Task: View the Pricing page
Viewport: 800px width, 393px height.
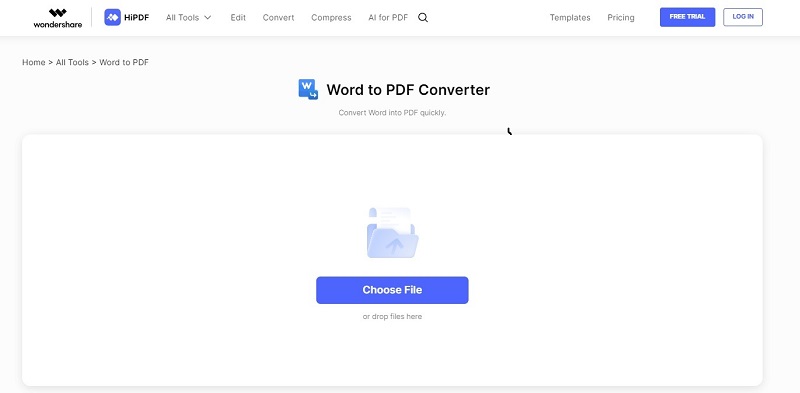Action: (x=621, y=17)
